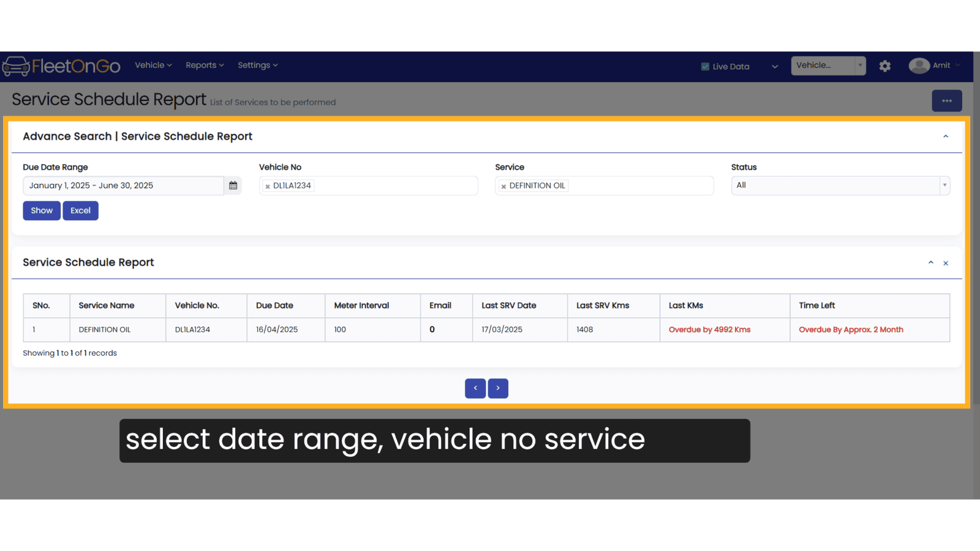The height and width of the screenshot is (551, 980).
Task: Expand the Live Data chevron
Action: coord(775,66)
